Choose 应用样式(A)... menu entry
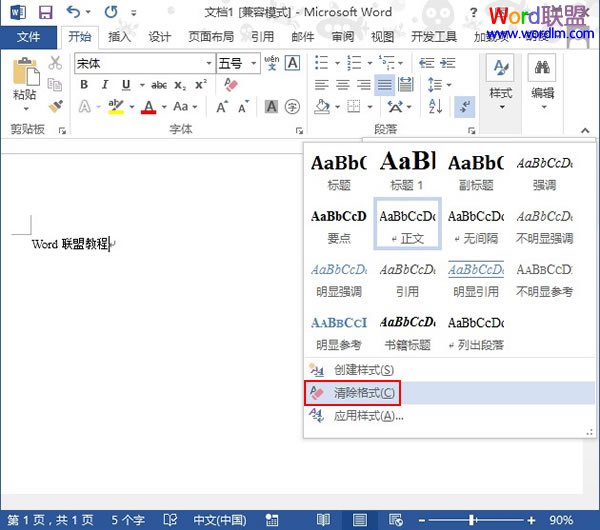600x530 pixels. click(450, 416)
